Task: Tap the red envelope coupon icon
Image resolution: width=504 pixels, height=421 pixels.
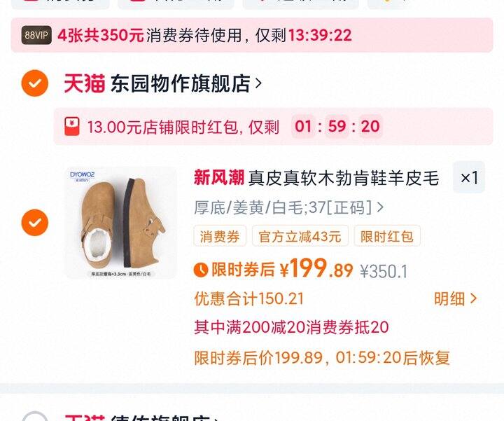Action: coord(71,126)
